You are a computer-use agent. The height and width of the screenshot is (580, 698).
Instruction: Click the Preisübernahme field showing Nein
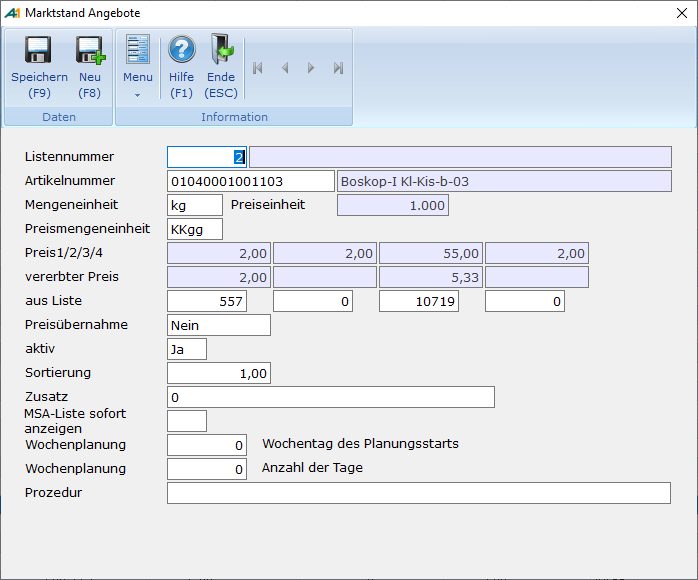click(x=219, y=325)
